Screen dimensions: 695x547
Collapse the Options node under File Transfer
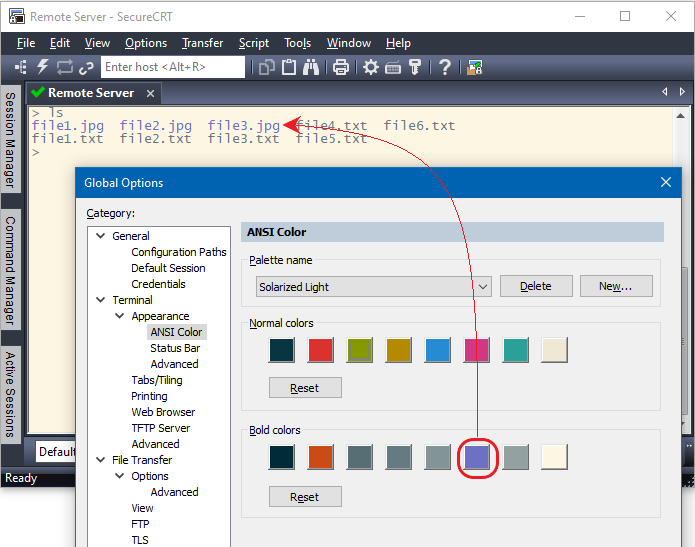click(x=120, y=476)
